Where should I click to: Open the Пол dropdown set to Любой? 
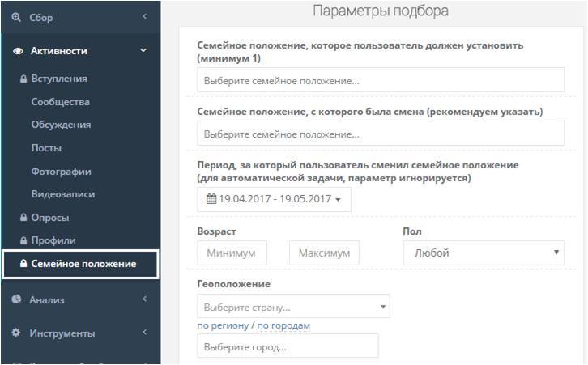[484, 253]
